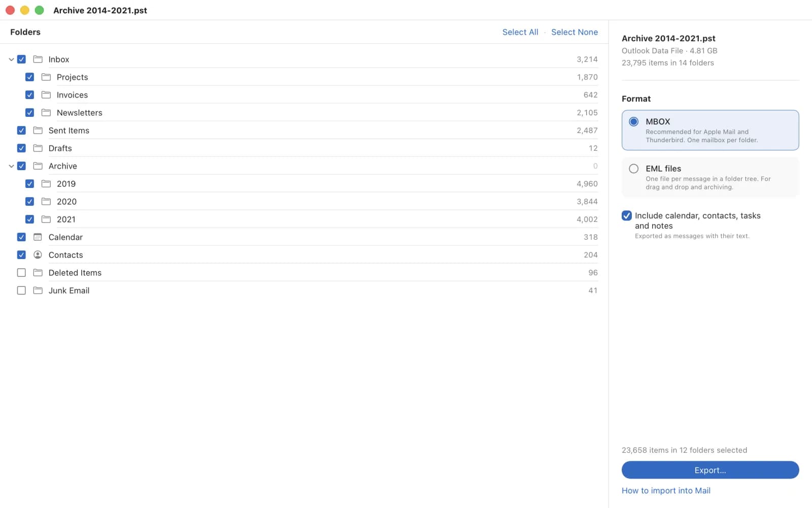Click the 2020 folder icon
The width and height of the screenshot is (812, 508).
(x=46, y=202)
